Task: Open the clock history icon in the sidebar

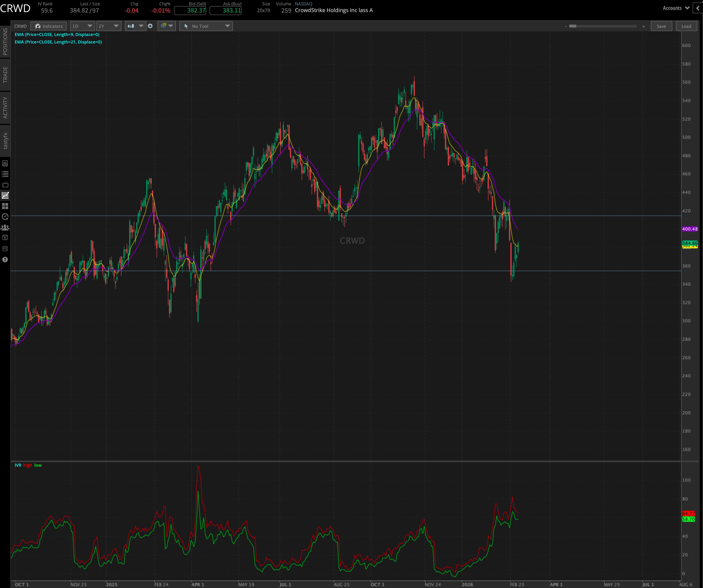Action: (x=5, y=217)
